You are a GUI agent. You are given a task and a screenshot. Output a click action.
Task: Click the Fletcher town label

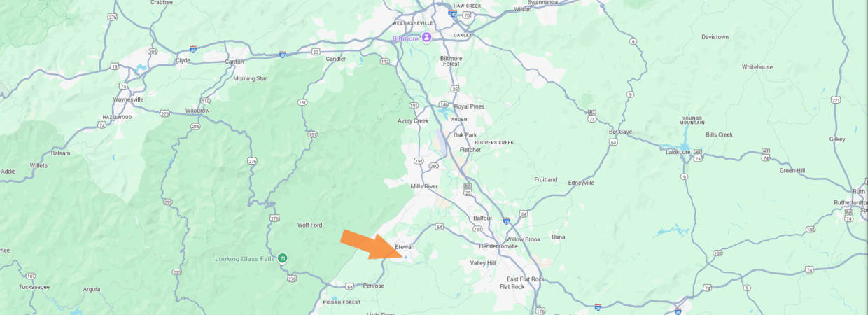470,150
